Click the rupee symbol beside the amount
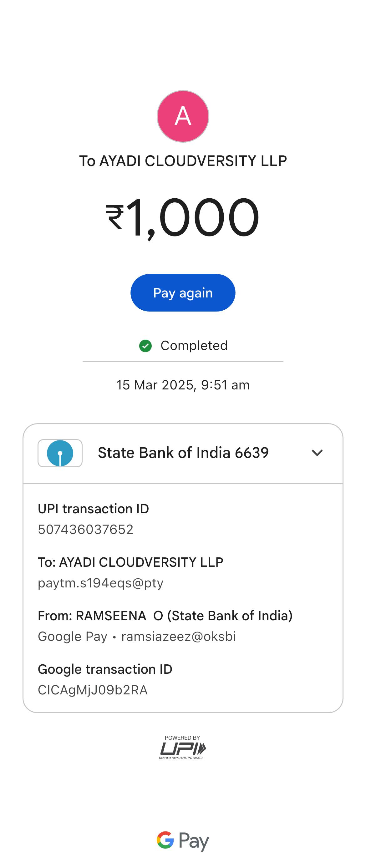 point(114,218)
